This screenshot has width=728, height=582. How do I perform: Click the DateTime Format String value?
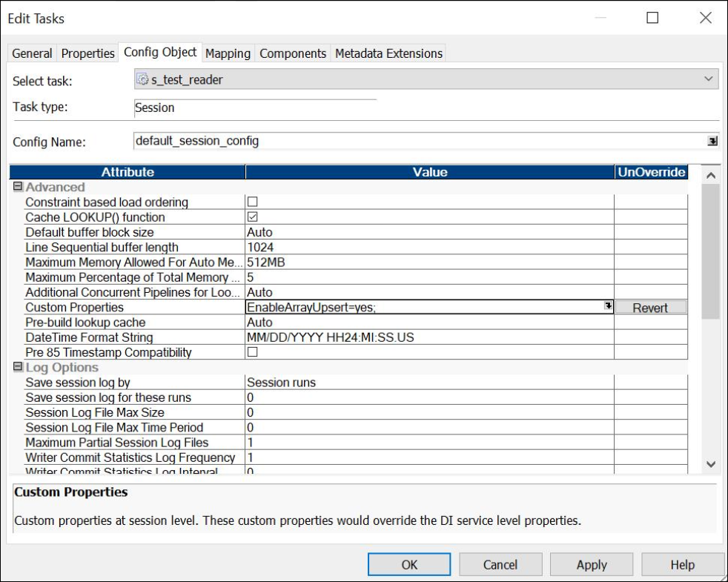pos(429,337)
